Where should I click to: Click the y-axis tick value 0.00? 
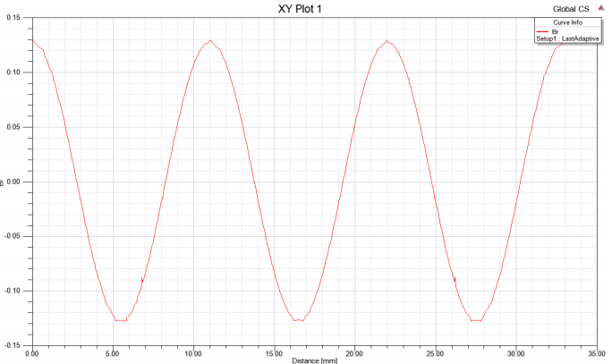click(13, 182)
